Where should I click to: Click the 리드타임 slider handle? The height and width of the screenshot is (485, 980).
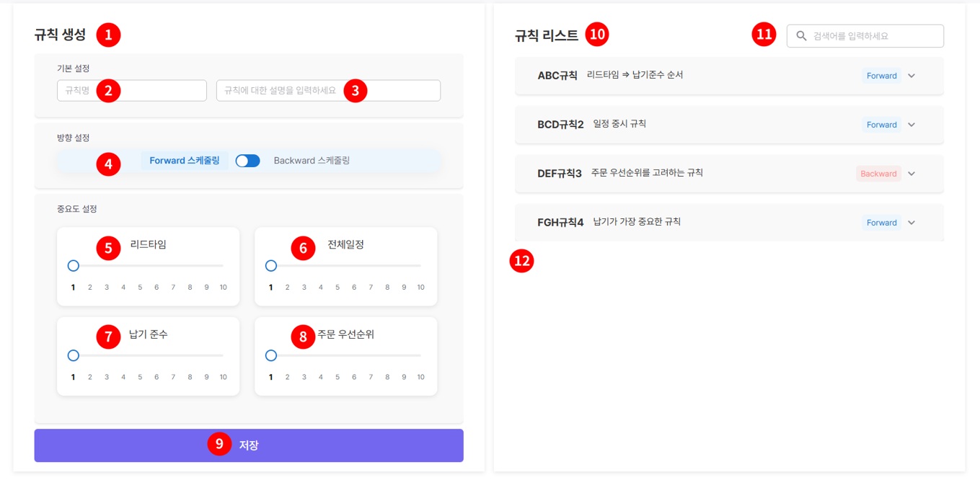(x=73, y=266)
